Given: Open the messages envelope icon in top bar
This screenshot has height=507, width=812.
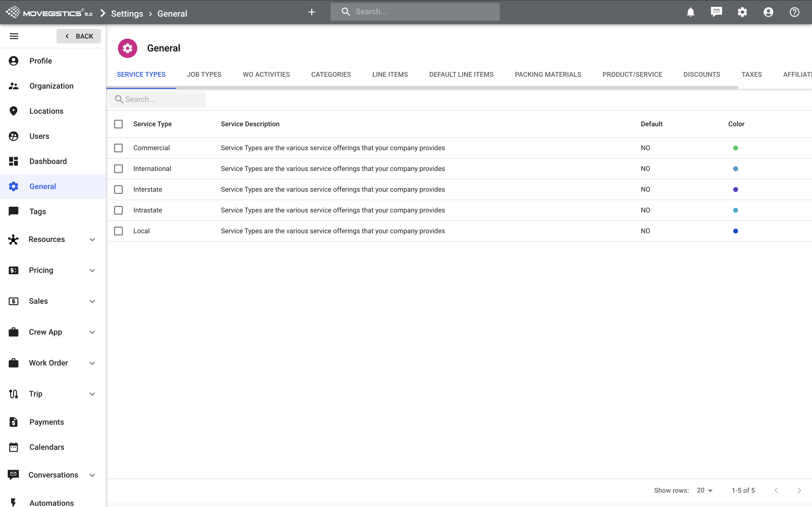Looking at the screenshot, I should 716,12.
